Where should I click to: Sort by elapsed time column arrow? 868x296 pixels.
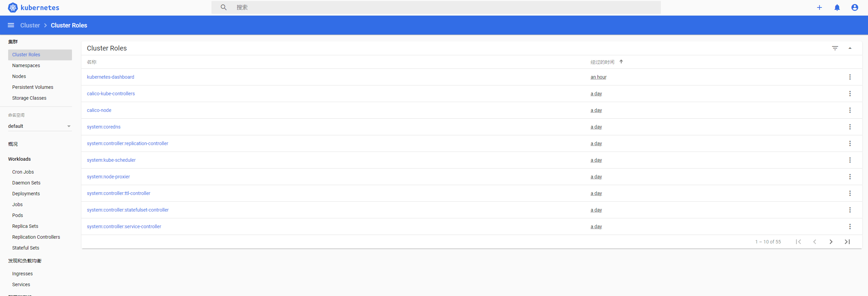pos(621,62)
